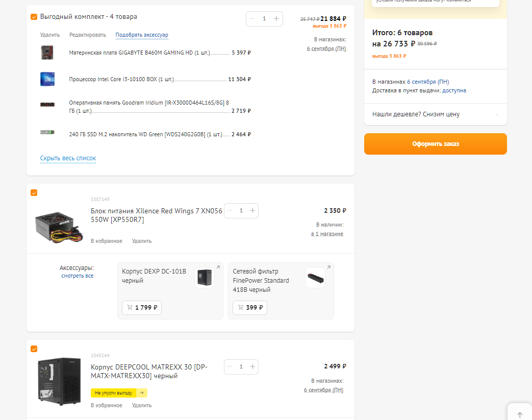Open the Не упусти выгоду yellow badge

(119, 393)
